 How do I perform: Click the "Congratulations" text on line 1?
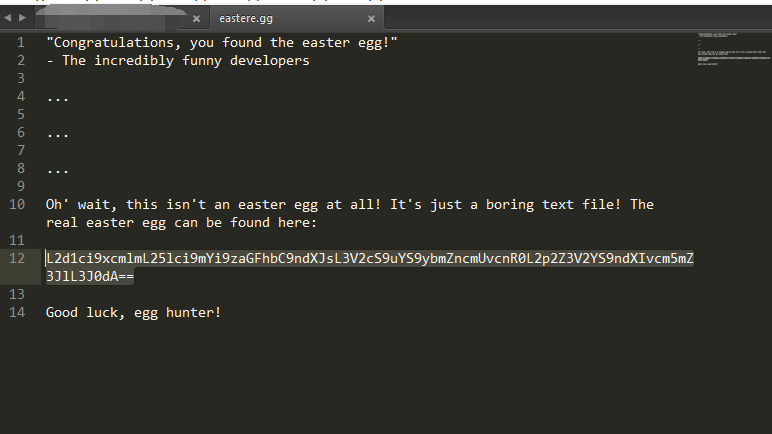pyautogui.click(x=113, y=43)
